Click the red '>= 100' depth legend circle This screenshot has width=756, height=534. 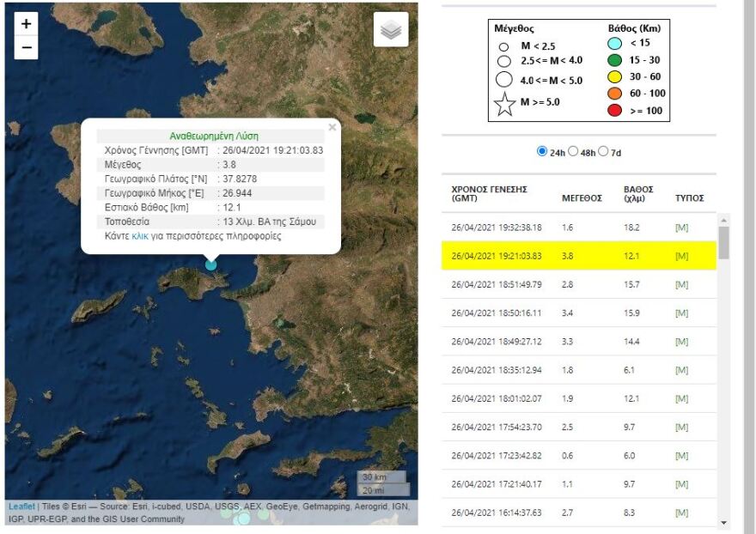(x=614, y=109)
